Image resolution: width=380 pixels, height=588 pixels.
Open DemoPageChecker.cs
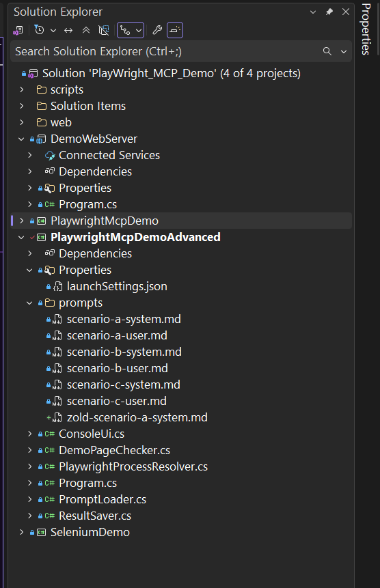(114, 450)
